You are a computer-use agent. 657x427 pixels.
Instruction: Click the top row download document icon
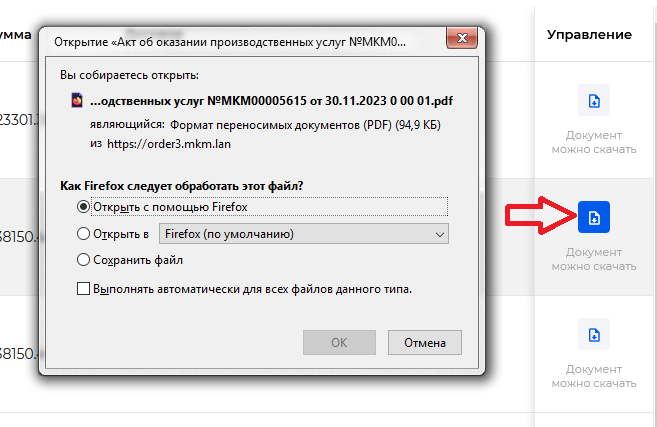(594, 100)
